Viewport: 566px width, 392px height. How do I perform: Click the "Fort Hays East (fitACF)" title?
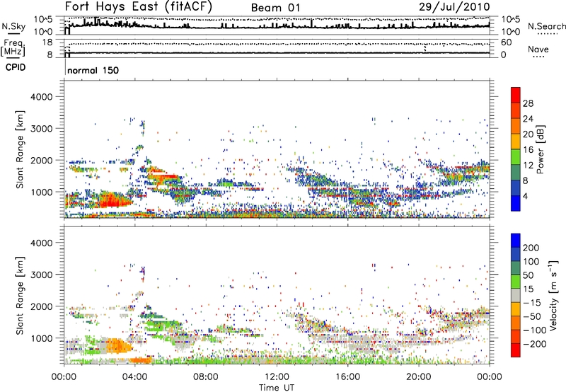pyautogui.click(x=139, y=6)
